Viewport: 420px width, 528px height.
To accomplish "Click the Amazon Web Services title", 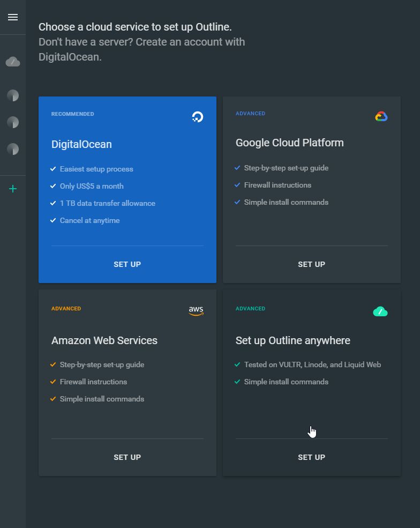I will pos(104,340).
